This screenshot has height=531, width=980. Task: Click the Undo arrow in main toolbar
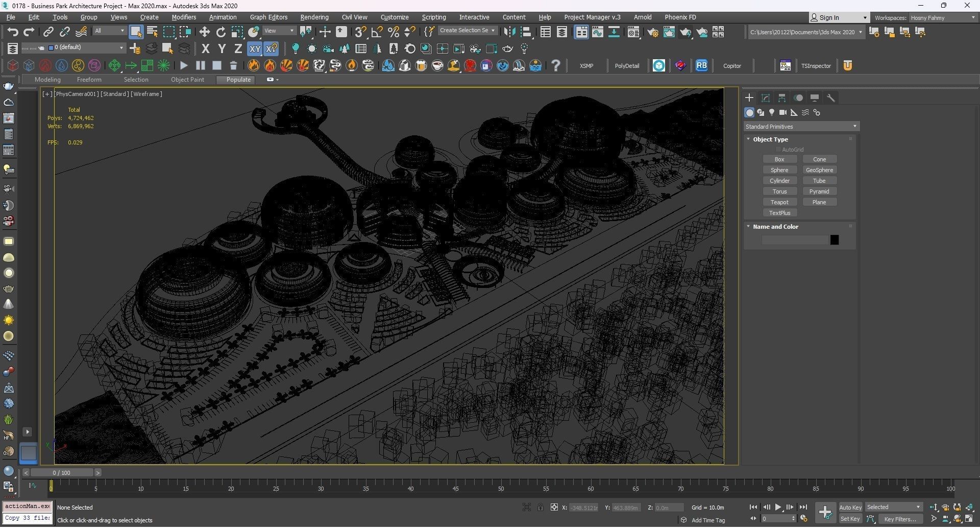[x=13, y=32]
